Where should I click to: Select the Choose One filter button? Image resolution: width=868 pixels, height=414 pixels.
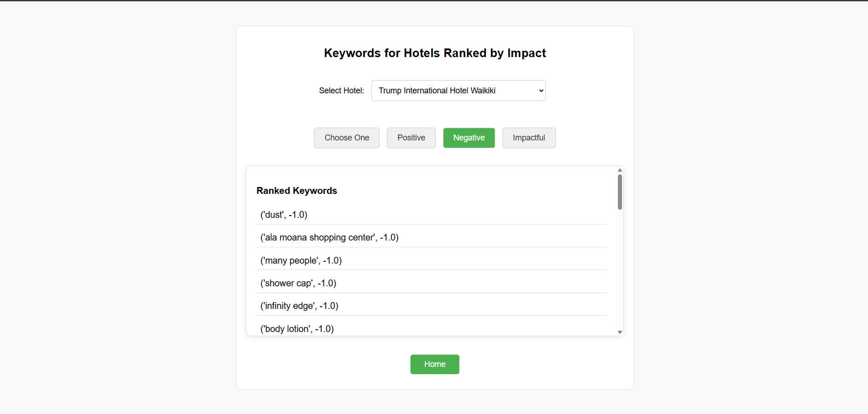(347, 138)
